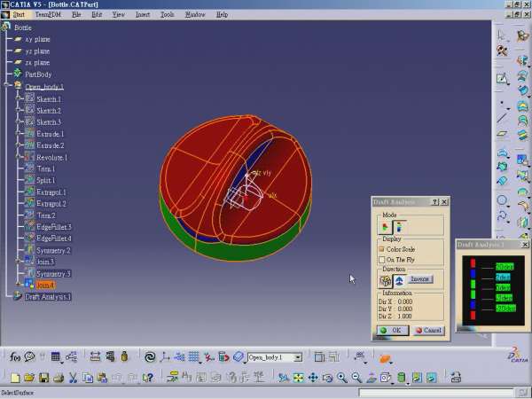Click the Print icon in bottom toolbar
The image size is (532, 399).
tap(59, 378)
